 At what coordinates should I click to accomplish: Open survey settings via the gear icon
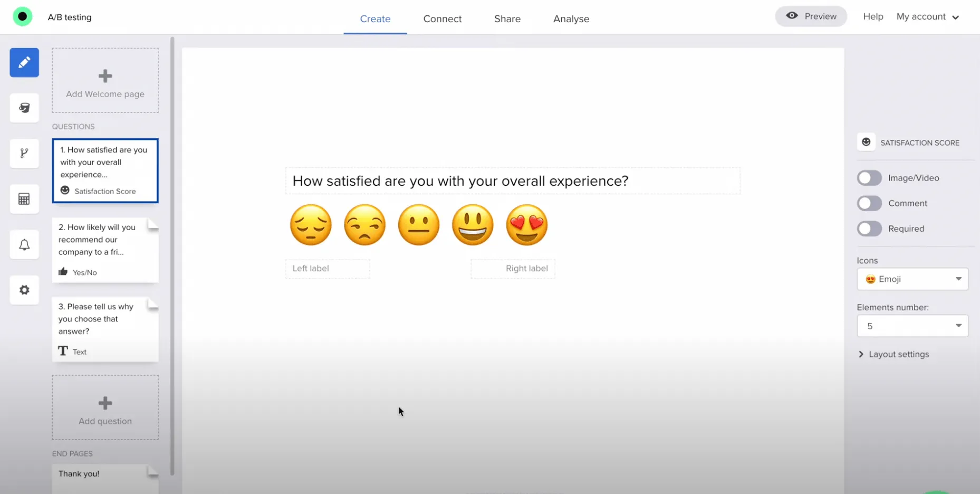click(24, 290)
